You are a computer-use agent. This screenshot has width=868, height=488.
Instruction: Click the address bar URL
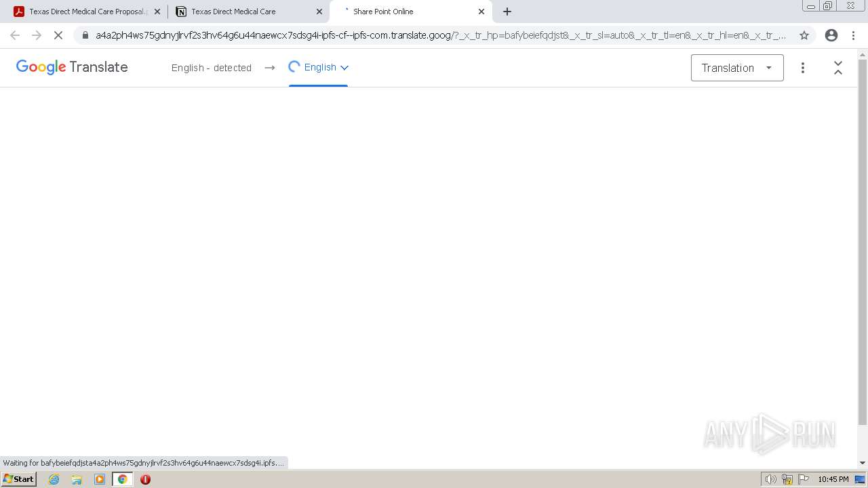point(441,35)
